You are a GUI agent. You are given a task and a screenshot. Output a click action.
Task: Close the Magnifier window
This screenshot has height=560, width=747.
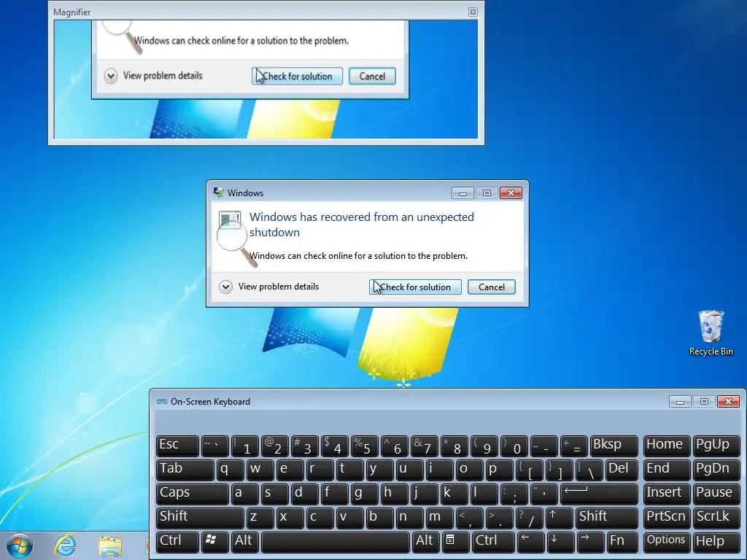[473, 12]
